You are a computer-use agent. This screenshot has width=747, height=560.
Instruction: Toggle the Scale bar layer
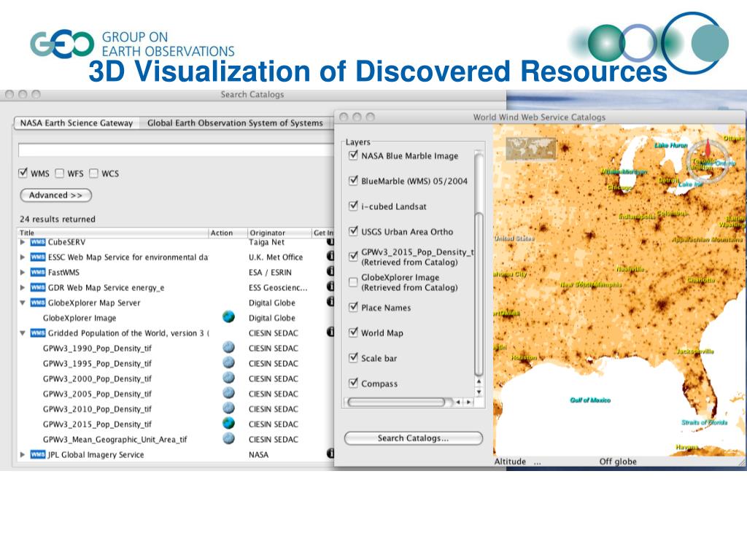[x=353, y=357]
